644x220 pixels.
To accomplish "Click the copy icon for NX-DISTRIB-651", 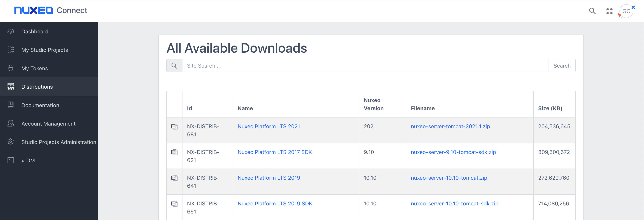I will coord(174,204).
